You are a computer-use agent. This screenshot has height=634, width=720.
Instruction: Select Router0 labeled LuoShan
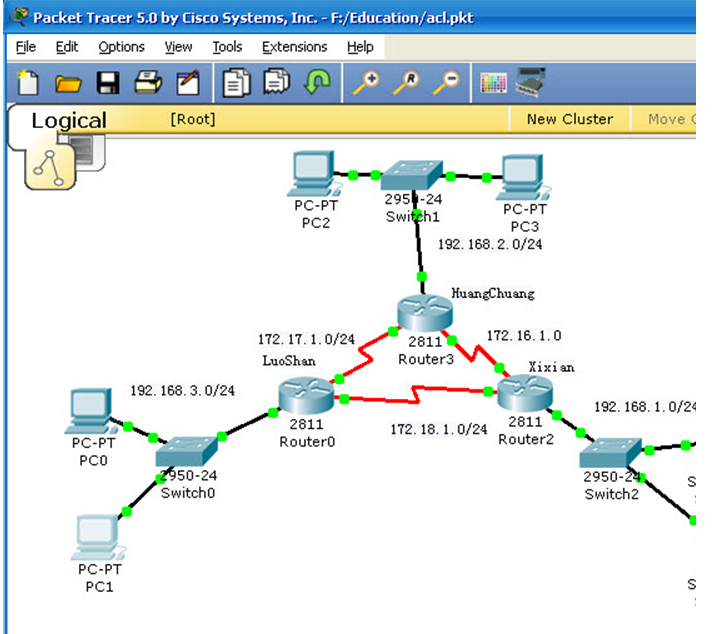[306, 395]
